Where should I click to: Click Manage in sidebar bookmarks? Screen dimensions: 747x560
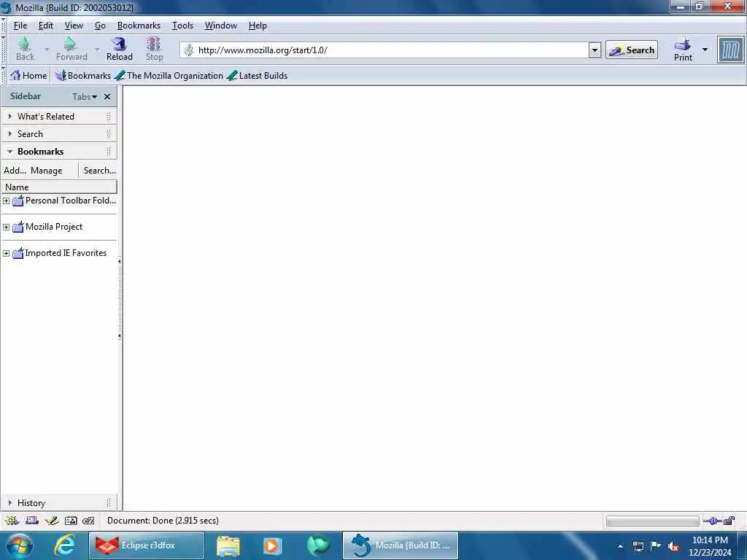[46, 171]
